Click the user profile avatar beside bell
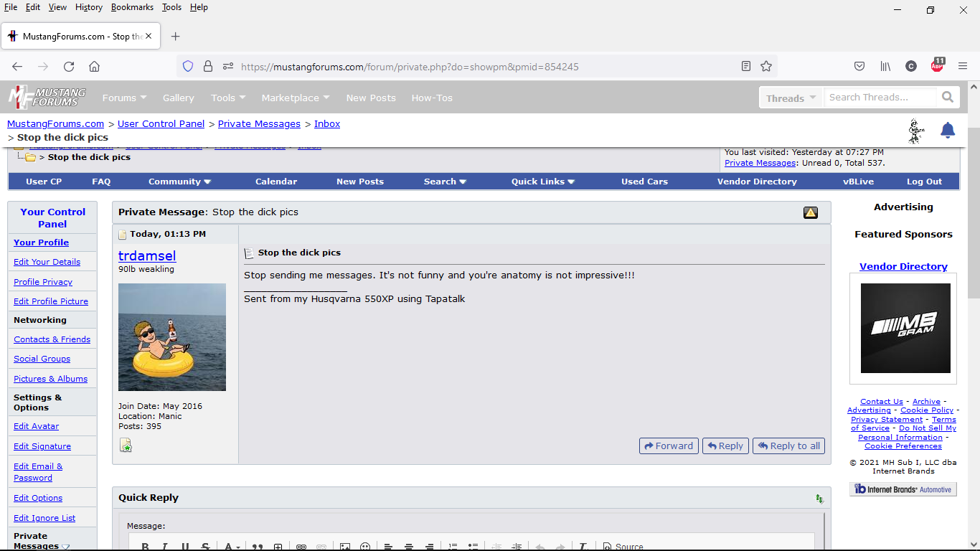 coord(916,131)
